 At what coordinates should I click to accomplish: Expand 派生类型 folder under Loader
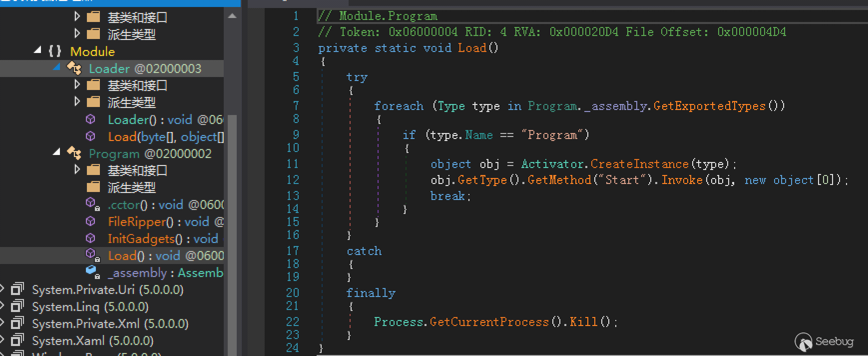(x=77, y=102)
